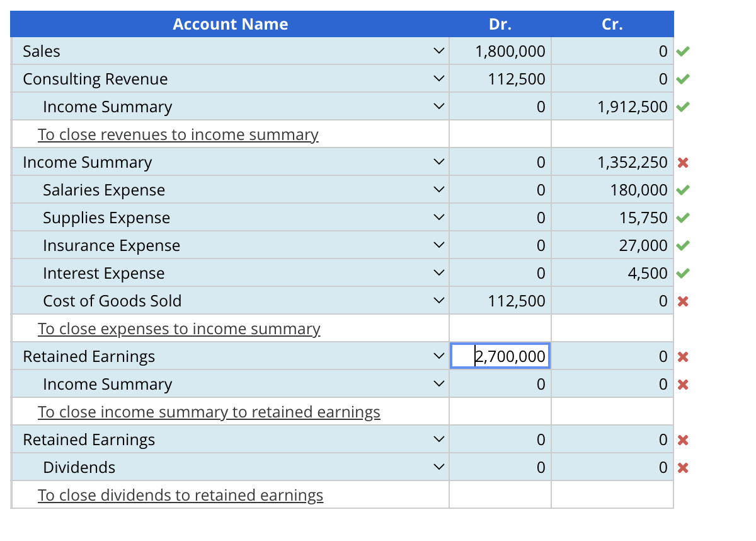
Task: Click the link 'To close revenues to income summary'
Action: (178, 134)
